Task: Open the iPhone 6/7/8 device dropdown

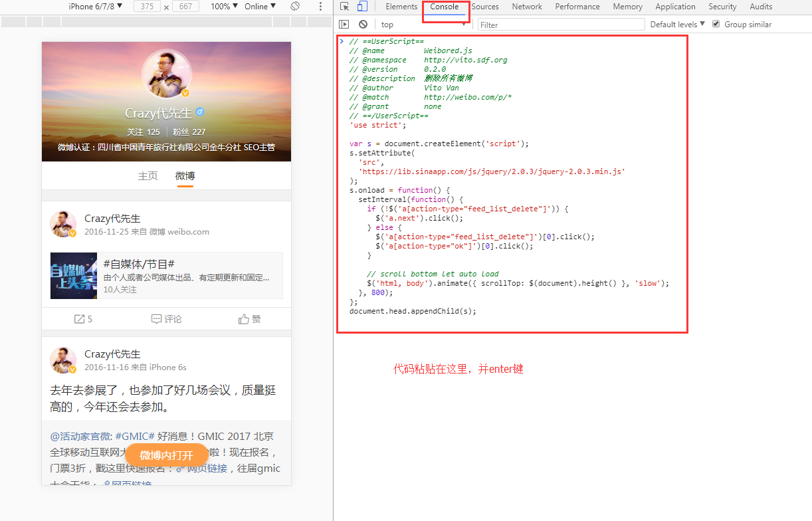Action: tap(96, 6)
